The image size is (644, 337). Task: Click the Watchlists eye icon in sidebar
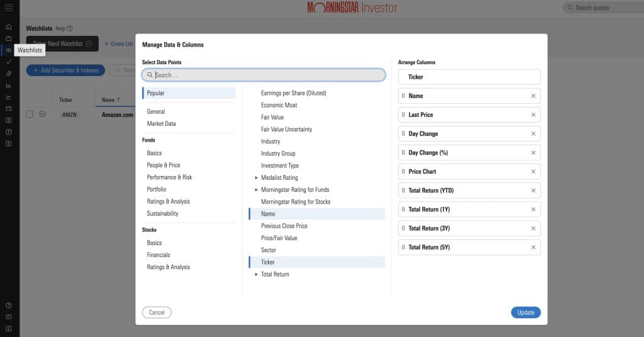(9, 50)
